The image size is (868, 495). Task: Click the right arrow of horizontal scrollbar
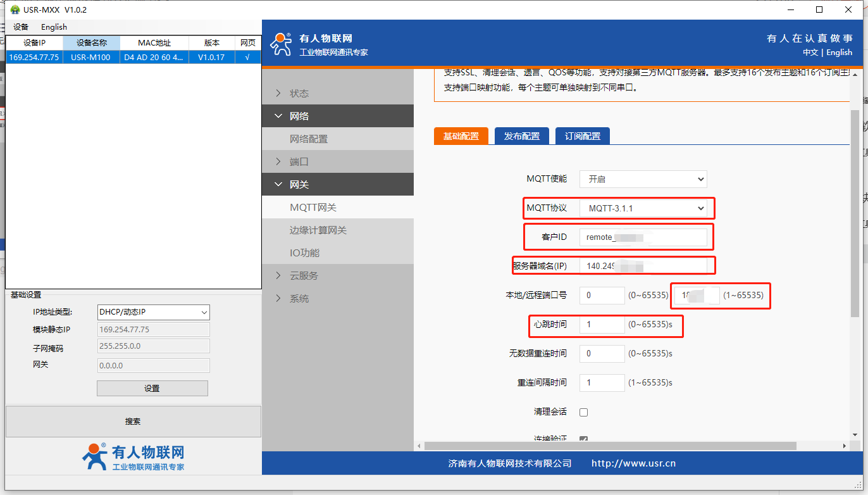(x=845, y=446)
